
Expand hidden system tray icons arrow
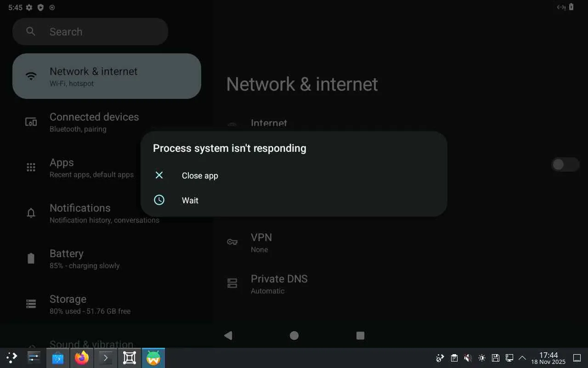522,358
